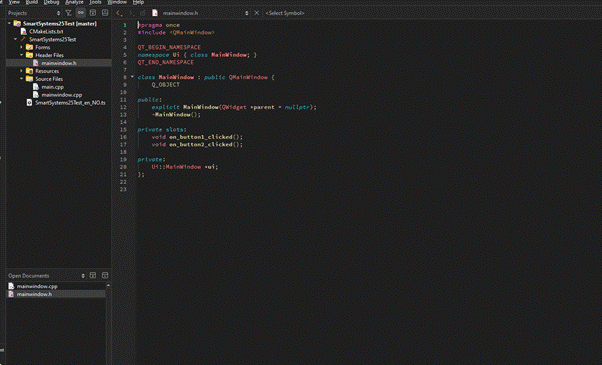Click the main.cpp file icon
Viewport: 602px width, 365px height.
tap(36, 87)
